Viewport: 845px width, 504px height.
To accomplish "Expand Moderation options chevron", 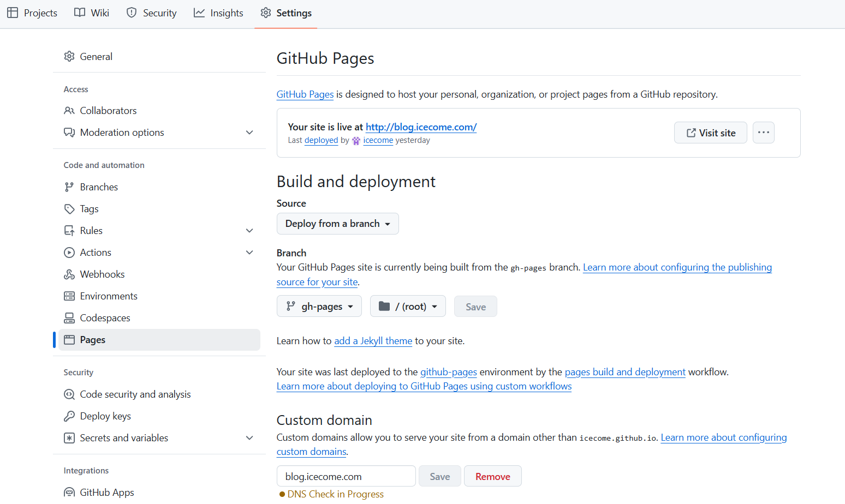I will click(249, 133).
